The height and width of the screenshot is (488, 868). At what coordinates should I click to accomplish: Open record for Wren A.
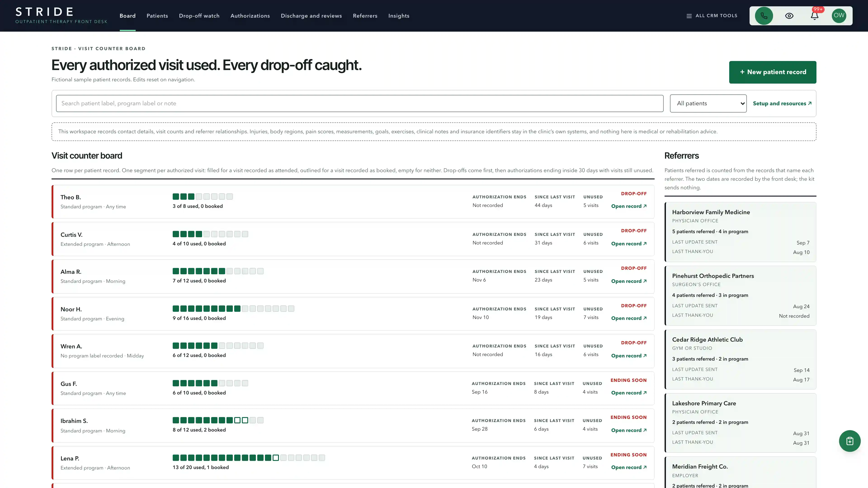[629, 356]
